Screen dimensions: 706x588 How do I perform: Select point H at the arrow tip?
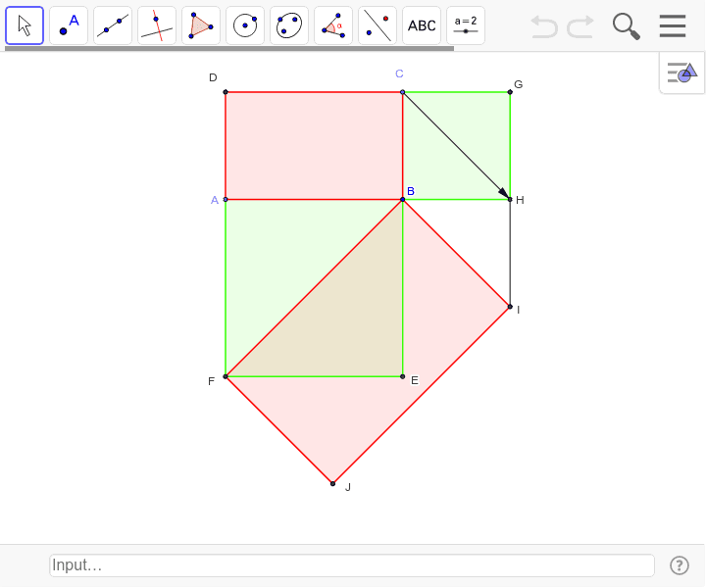pyautogui.click(x=510, y=199)
